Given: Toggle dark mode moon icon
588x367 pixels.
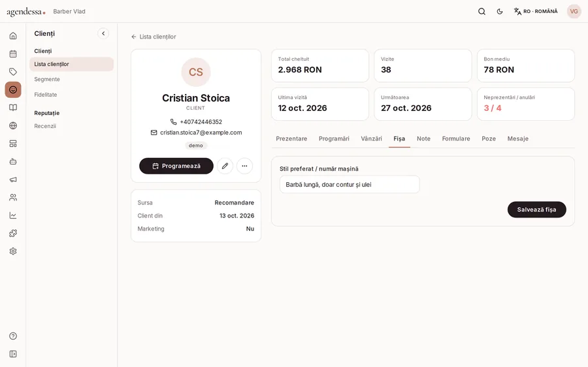Looking at the screenshot, I should [x=500, y=12].
